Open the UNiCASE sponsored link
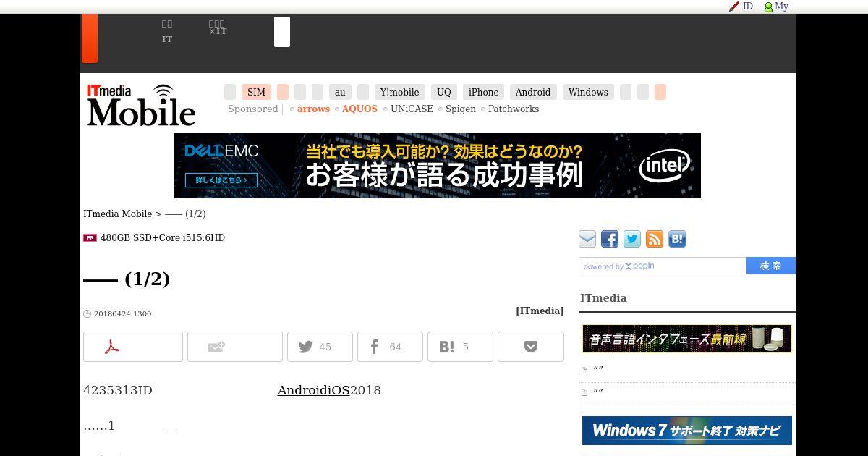This screenshot has height=456, width=868. pyautogui.click(x=412, y=109)
